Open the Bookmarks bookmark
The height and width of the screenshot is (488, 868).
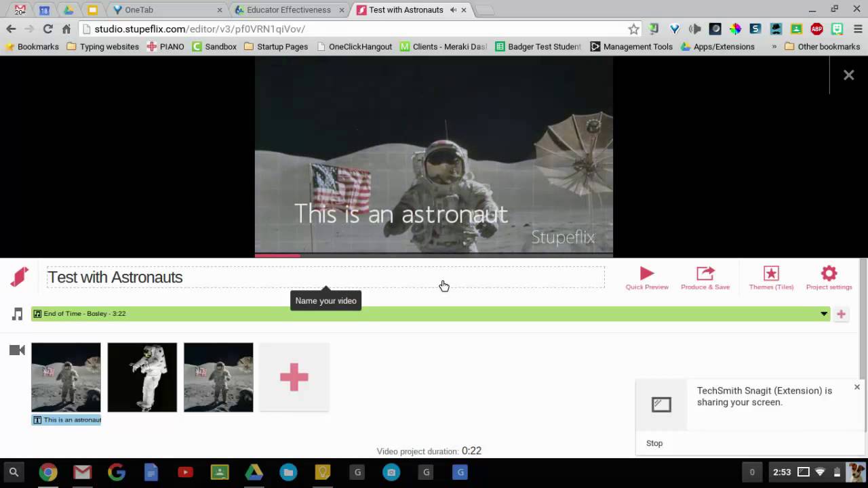[32, 47]
